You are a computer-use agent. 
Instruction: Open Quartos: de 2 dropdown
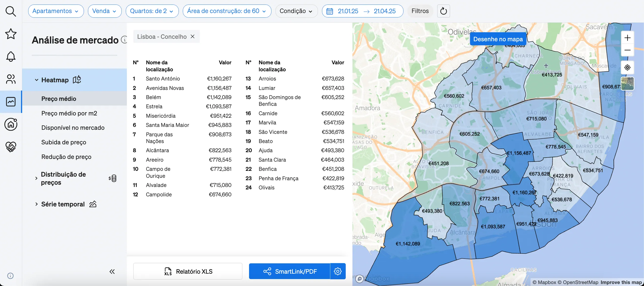(x=152, y=11)
